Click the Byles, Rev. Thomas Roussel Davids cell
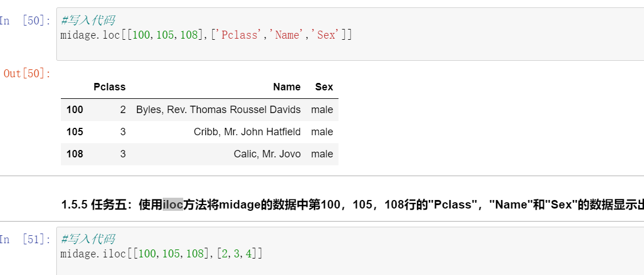Screen dimensions: 644x275 [218, 110]
